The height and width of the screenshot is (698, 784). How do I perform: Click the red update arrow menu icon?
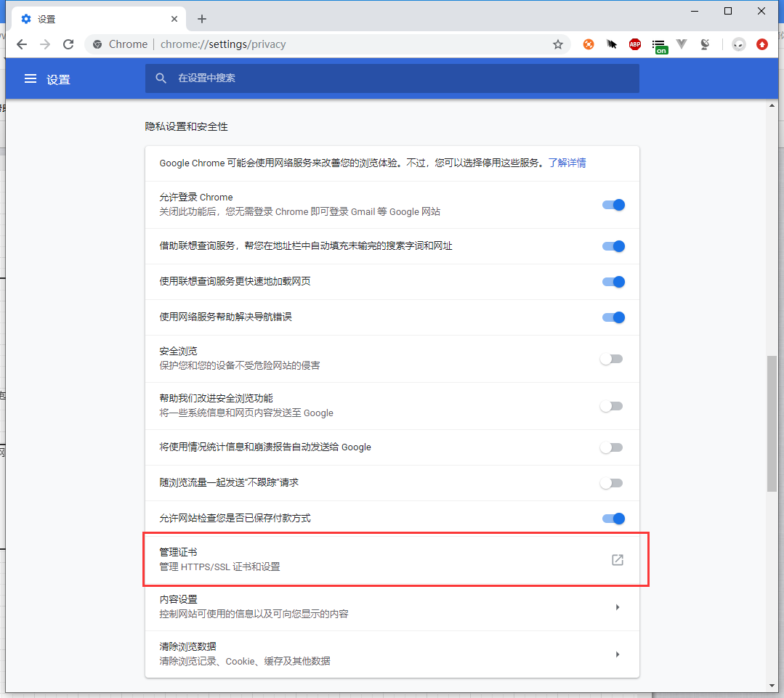(x=762, y=44)
